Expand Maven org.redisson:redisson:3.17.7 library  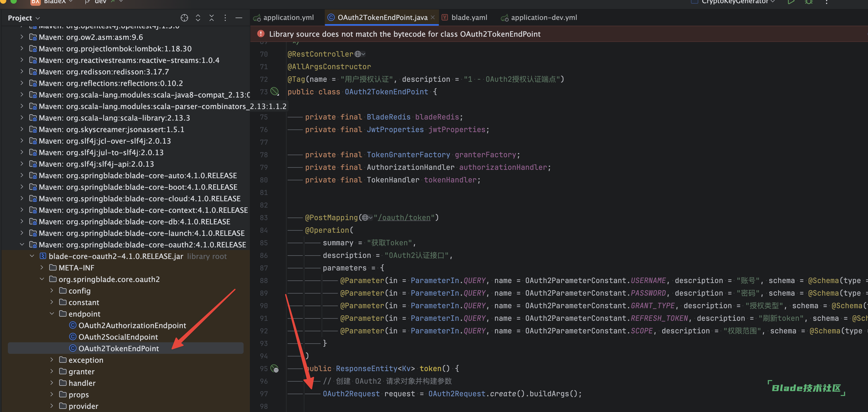pyautogui.click(x=22, y=72)
